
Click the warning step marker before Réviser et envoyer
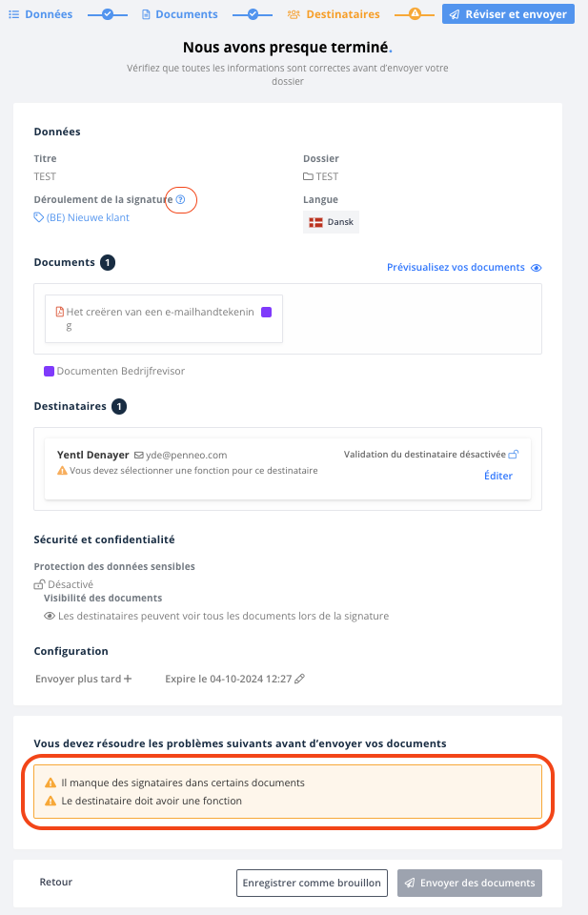pyautogui.click(x=415, y=14)
